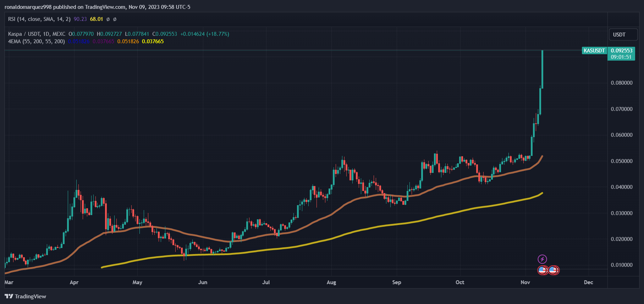Select the 4EMA (55, 200, 55, 200) legend
The image size is (644, 304).
[37, 41]
